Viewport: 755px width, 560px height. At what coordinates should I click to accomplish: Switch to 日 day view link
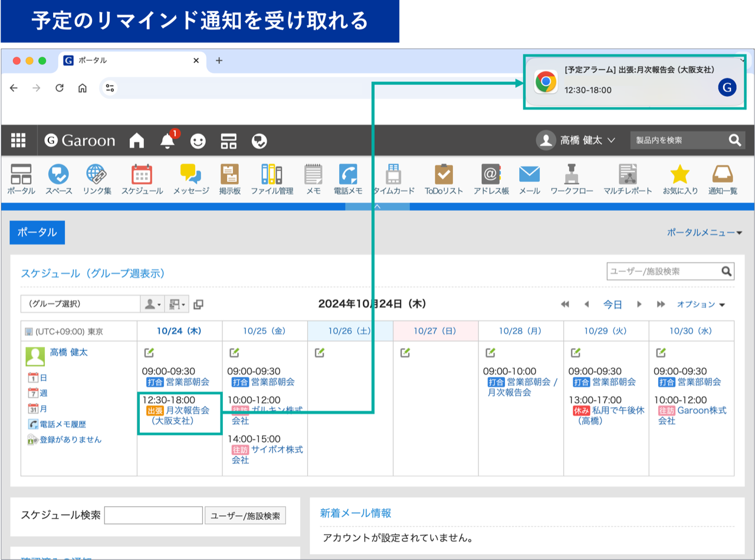tap(38, 378)
